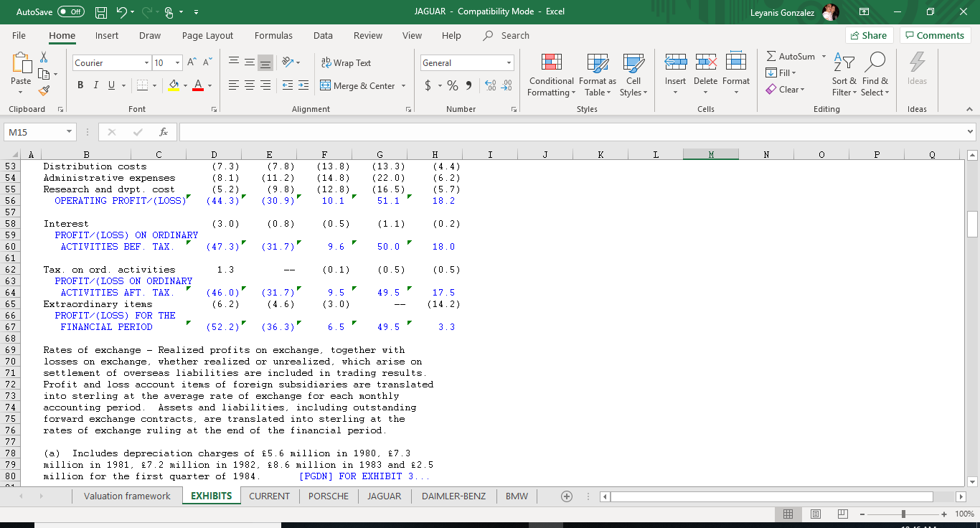Screen dimensions: 980x528
Task: Toggle Underline formatting
Action: [x=111, y=85]
